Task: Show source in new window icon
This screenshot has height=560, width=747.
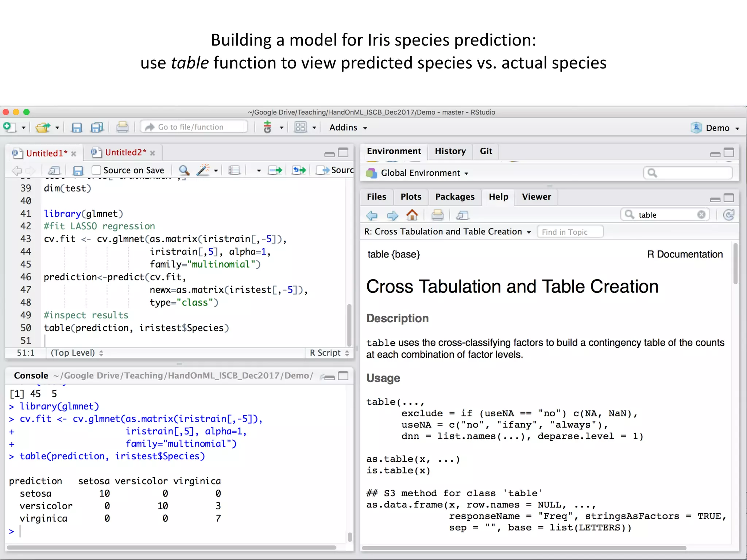Action: (54, 170)
